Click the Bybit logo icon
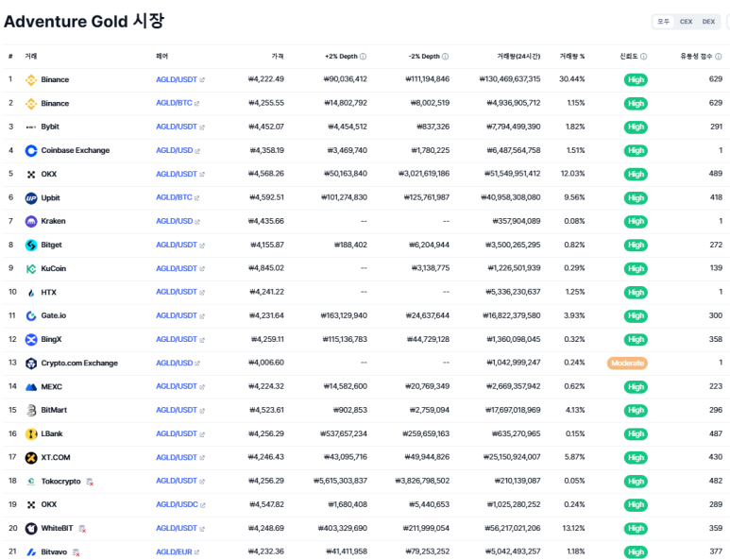Screen dimensions: 730x560 pos(31,127)
